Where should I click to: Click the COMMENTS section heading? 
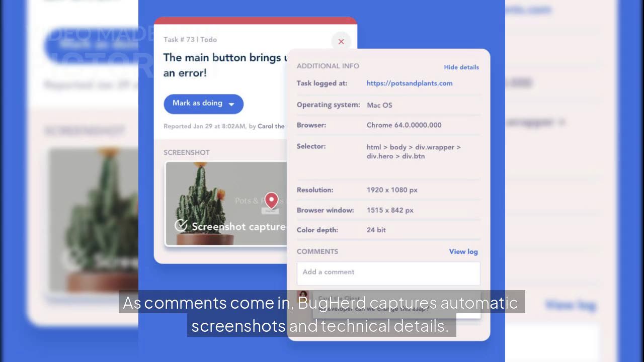click(x=317, y=251)
